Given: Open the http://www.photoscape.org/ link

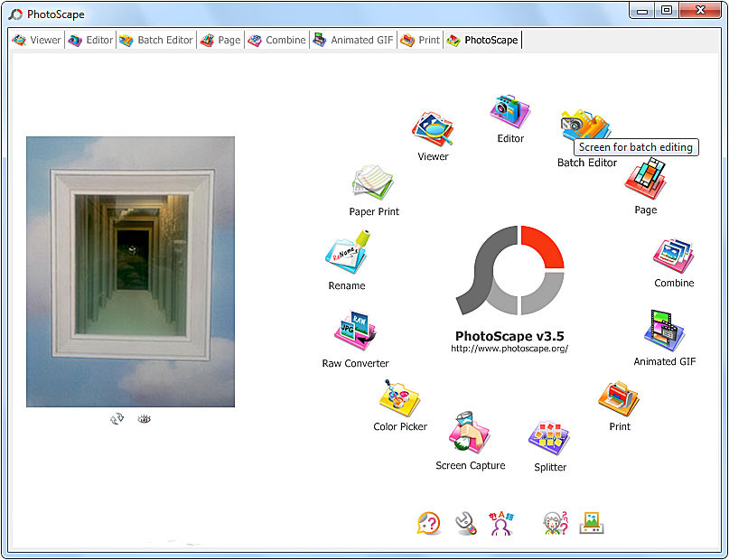Looking at the screenshot, I should point(509,349).
